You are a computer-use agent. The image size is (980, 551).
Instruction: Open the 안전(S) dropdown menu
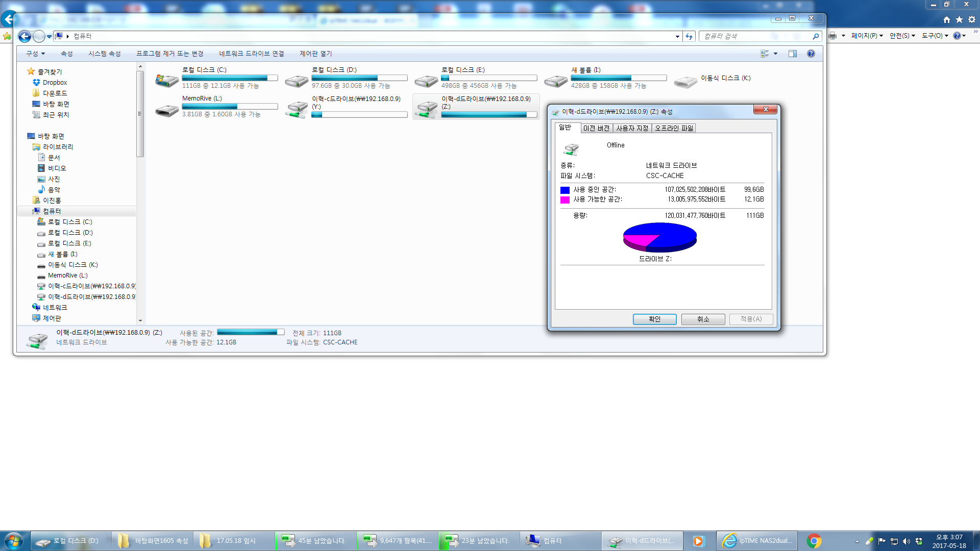[902, 36]
